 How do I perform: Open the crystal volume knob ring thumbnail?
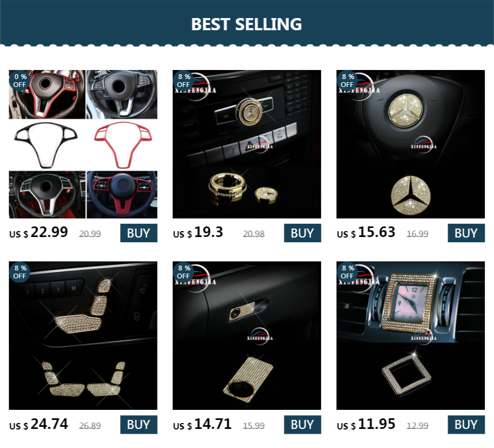click(x=246, y=144)
